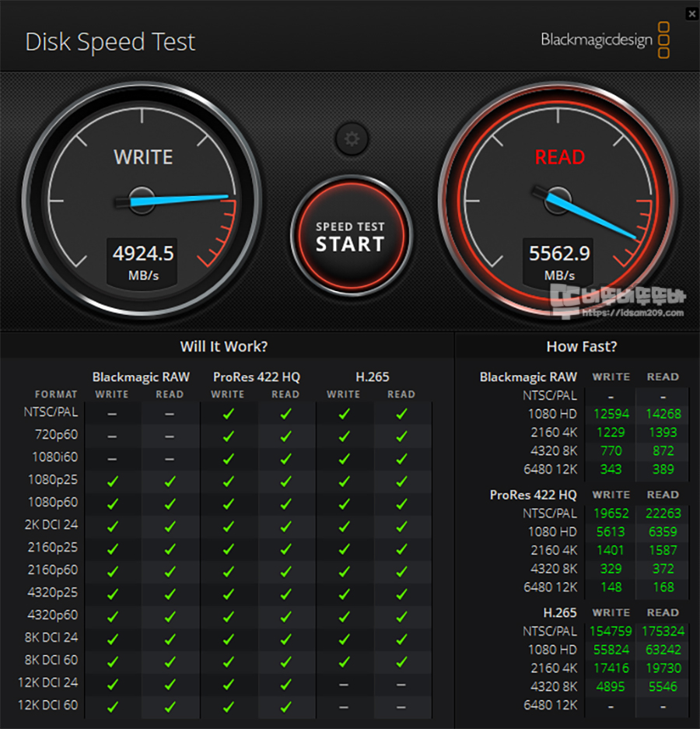The height and width of the screenshot is (729, 700).
Task: Click the 14268 Blackmagic RAW read value
Action: (x=663, y=414)
